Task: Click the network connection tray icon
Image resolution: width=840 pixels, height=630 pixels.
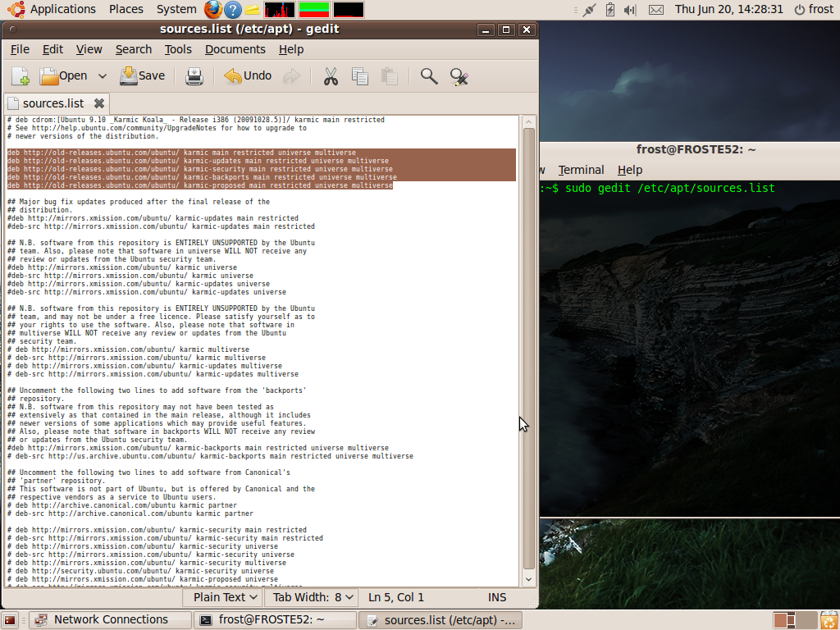Action: pyautogui.click(x=589, y=10)
